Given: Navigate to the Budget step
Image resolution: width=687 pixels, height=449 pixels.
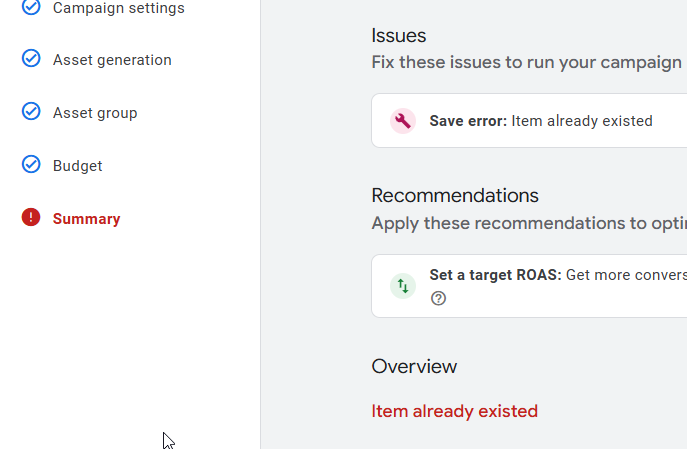Looking at the screenshot, I should tap(78, 166).
